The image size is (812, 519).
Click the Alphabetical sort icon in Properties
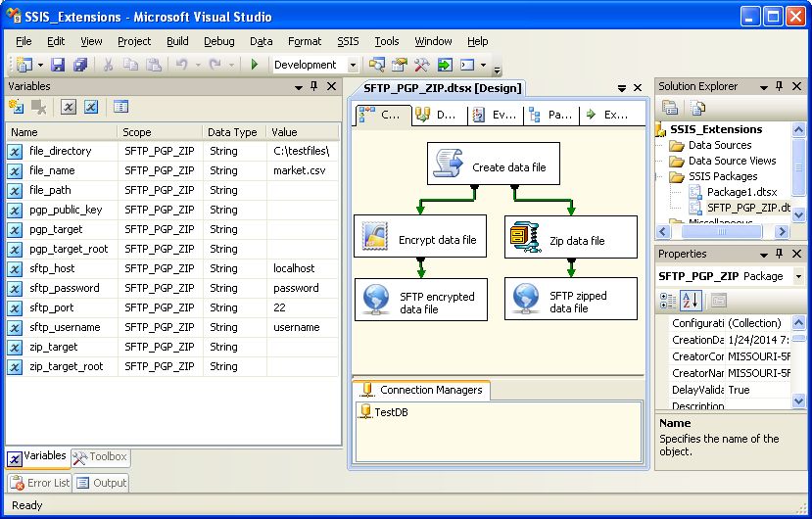(x=691, y=301)
